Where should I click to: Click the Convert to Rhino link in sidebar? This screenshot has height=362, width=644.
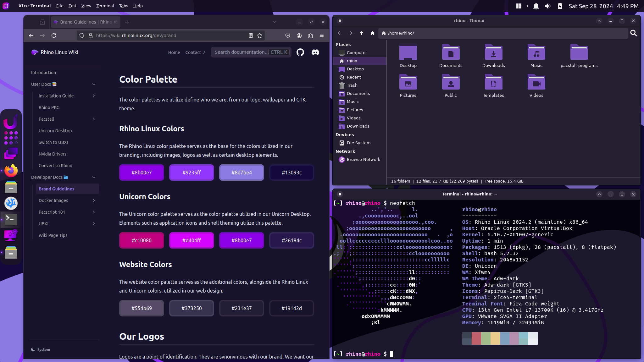tap(55, 165)
